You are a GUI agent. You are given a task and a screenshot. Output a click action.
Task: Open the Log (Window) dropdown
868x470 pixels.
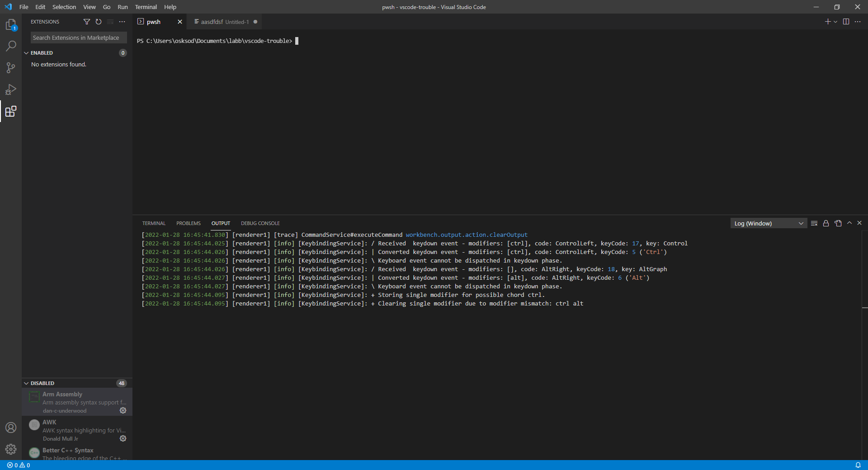pyautogui.click(x=768, y=223)
